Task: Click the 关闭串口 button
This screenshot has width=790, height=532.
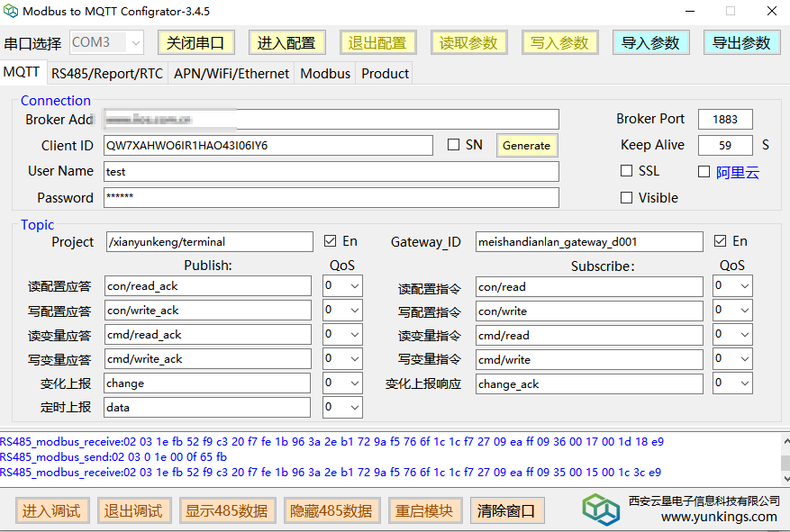Action: (x=195, y=42)
